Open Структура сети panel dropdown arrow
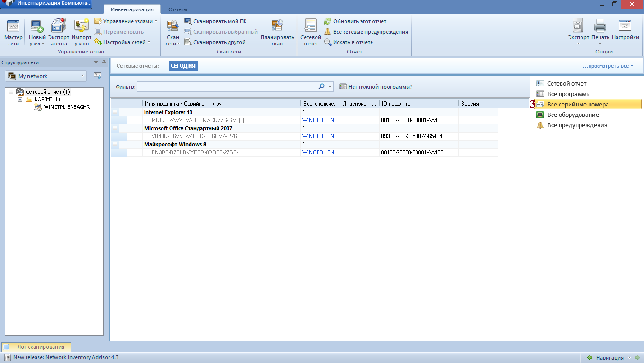 (96, 62)
